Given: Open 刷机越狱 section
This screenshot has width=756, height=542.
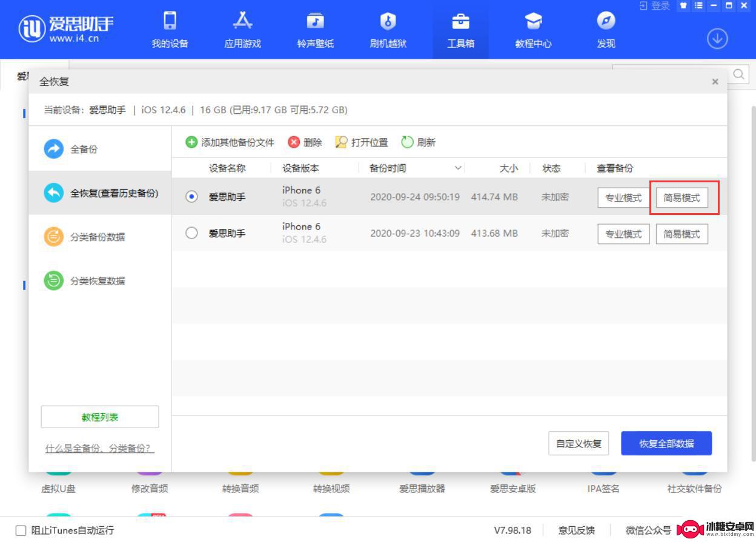Looking at the screenshot, I should [x=388, y=30].
